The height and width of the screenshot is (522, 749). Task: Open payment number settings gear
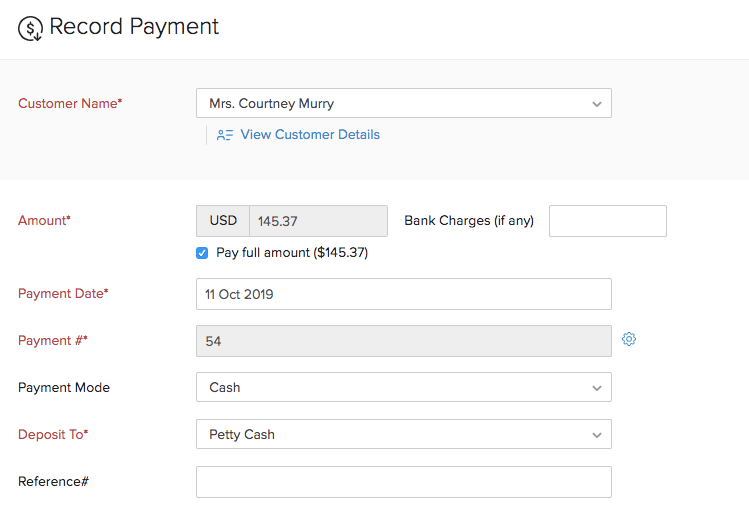[x=629, y=339]
